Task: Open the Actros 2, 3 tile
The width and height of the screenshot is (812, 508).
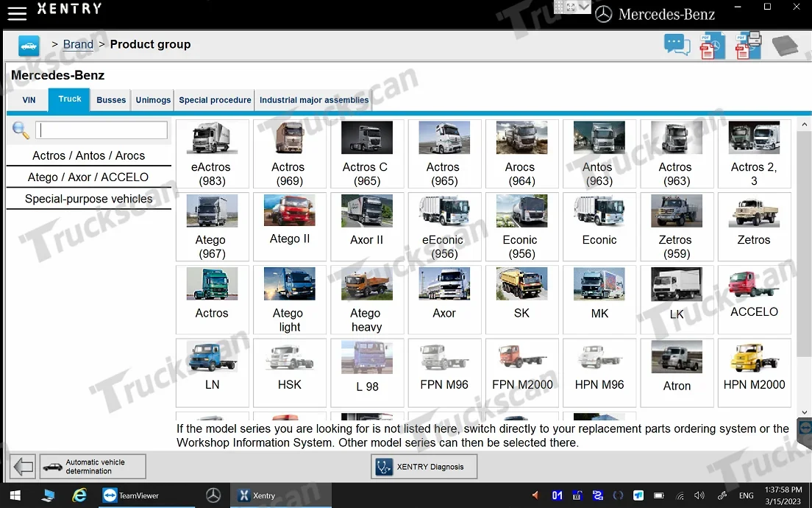Action: 754,154
